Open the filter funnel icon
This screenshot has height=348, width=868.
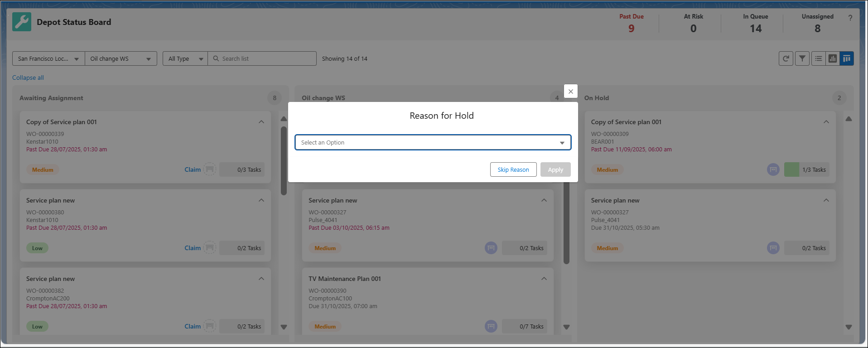(802, 58)
